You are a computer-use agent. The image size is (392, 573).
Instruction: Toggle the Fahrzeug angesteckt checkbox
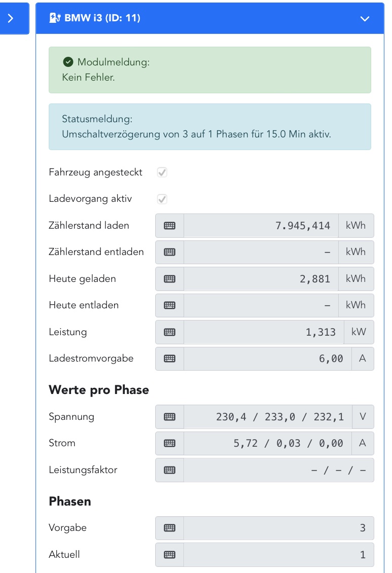(x=162, y=172)
